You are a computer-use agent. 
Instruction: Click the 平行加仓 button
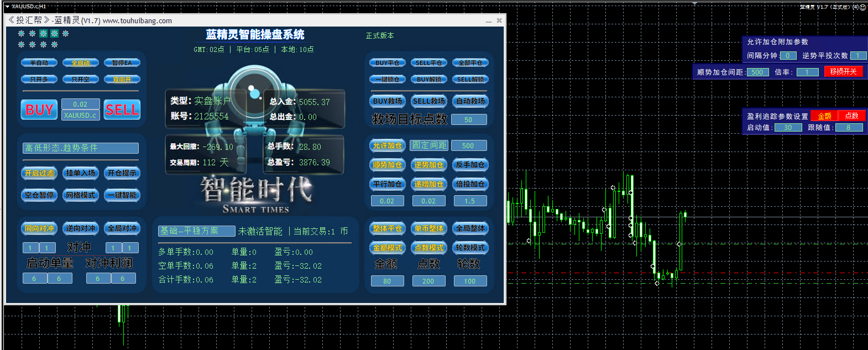pos(388,184)
